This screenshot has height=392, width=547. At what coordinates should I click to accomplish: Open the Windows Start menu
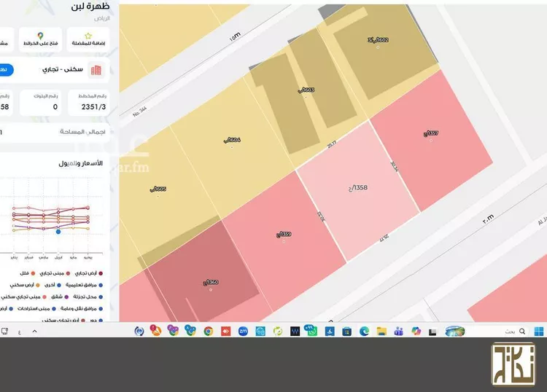click(539, 331)
